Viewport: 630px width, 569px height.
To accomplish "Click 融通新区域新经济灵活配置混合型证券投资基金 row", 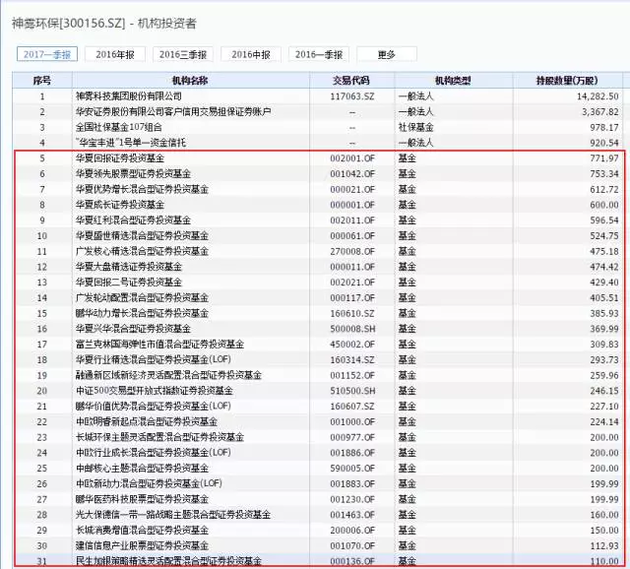I will click(317, 375).
